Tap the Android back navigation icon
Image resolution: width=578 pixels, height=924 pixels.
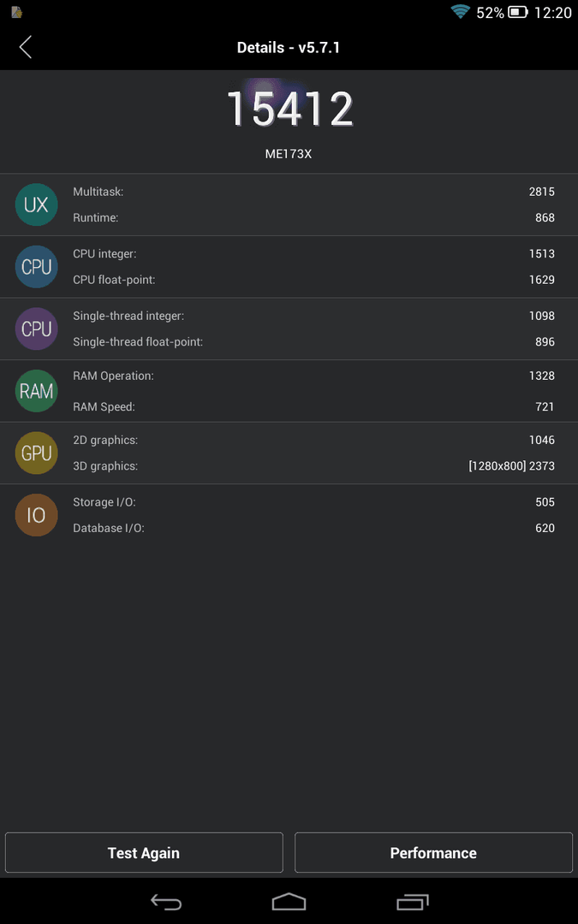coord(166,902)
